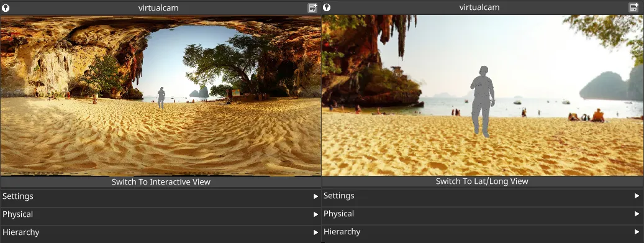Click the virtualcam title in right panel
644x243 pixels.
pyautogui.click(x=479, y=7)
